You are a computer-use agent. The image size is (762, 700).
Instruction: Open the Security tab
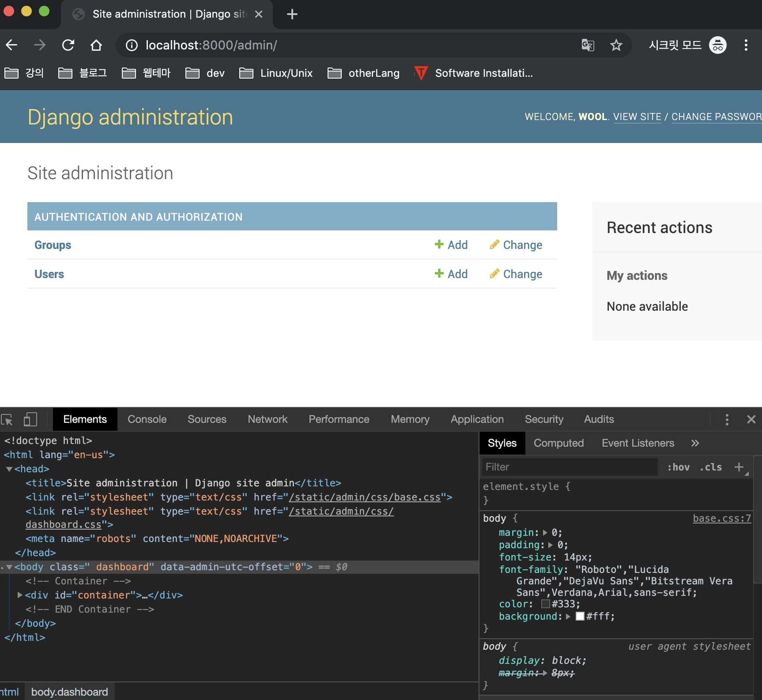point(544,419)
